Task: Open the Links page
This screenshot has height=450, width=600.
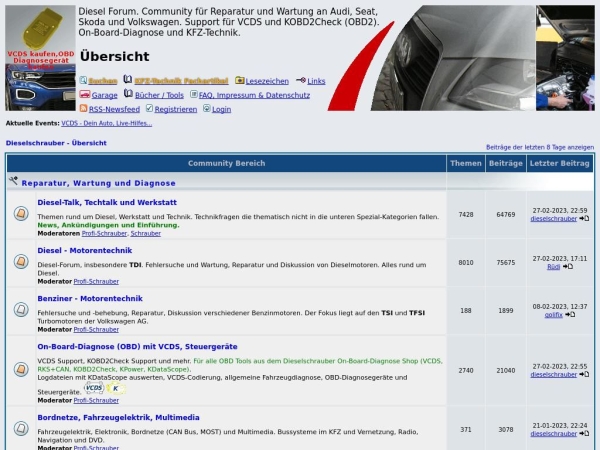Action: coord(316,81)
